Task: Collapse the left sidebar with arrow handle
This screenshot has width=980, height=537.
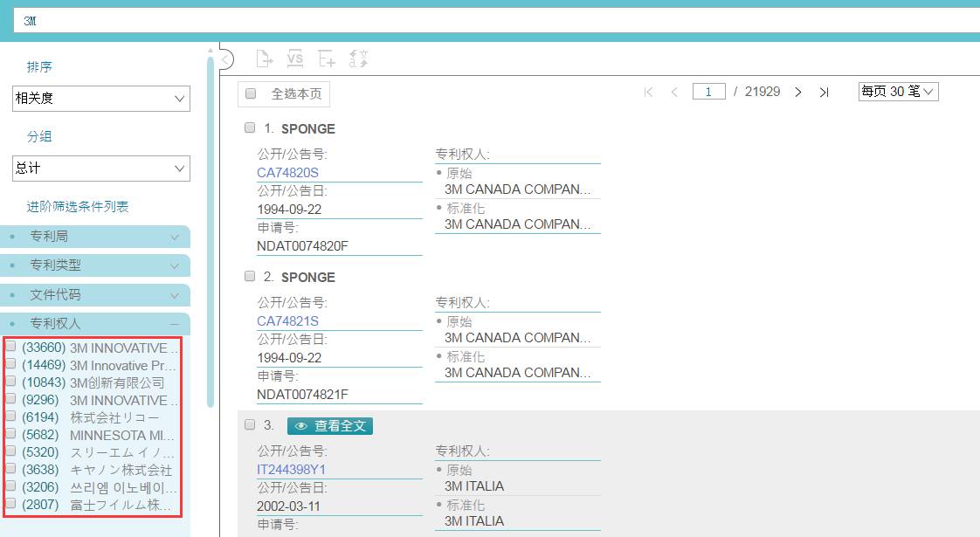Action: 226,59
